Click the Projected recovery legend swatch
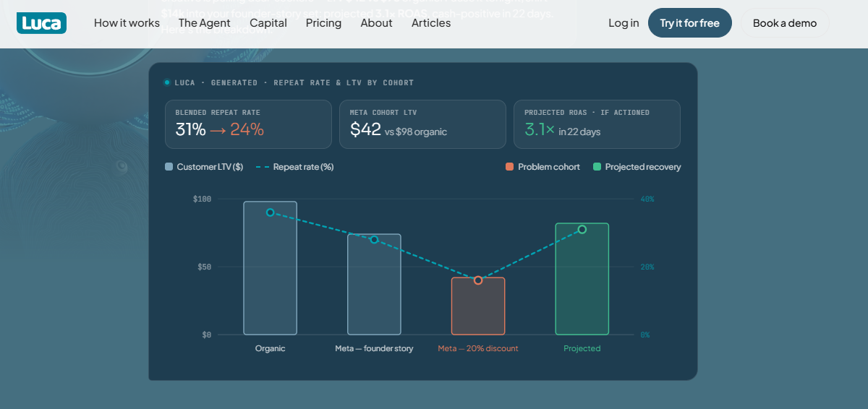Image resolution: width=868 pixels, height=409 pixels. pos(597,167)
